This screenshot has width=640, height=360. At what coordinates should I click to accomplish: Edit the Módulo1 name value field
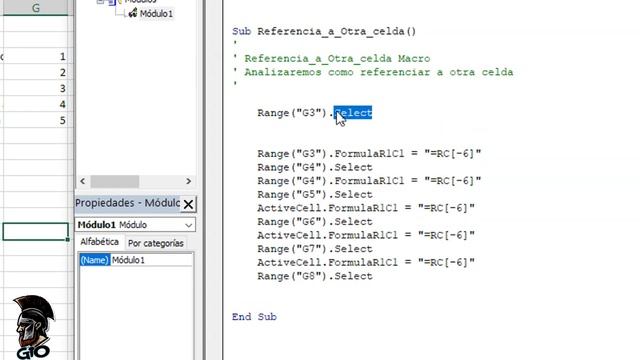point(151,260)
